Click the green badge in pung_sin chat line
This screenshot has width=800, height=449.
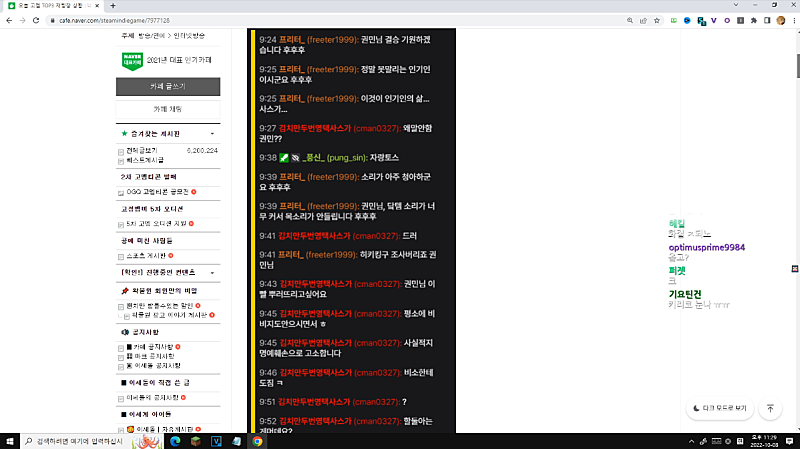click(284, 158)
